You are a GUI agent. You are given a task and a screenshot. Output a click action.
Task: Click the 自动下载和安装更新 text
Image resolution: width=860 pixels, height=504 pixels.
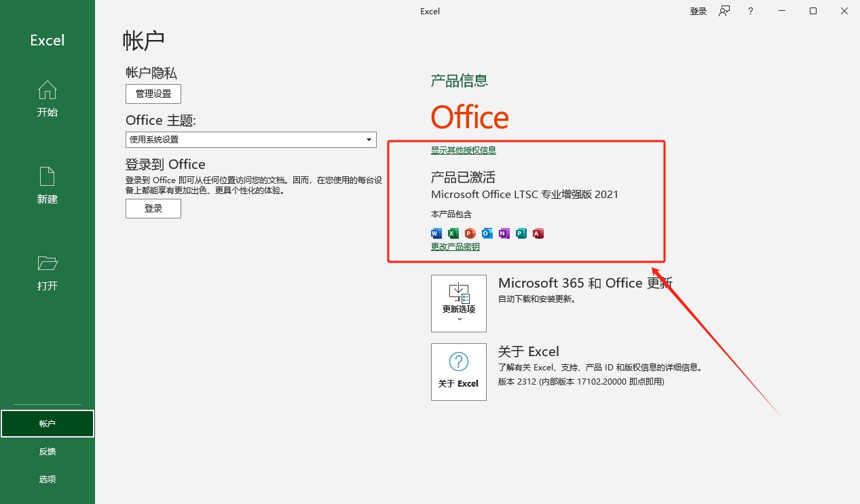pos(537,299)
